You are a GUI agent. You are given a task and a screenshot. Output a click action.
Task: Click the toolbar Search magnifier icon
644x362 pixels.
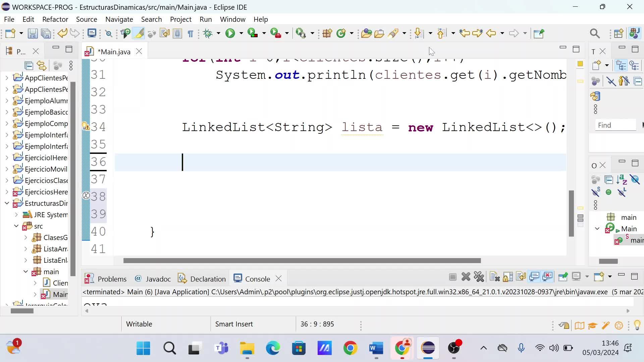[x=594, y=33]
